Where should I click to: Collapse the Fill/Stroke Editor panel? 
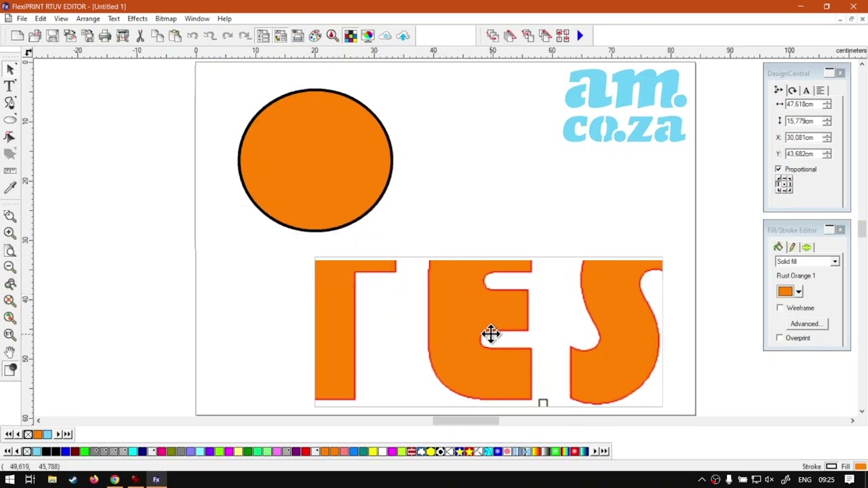coord(829,230)
